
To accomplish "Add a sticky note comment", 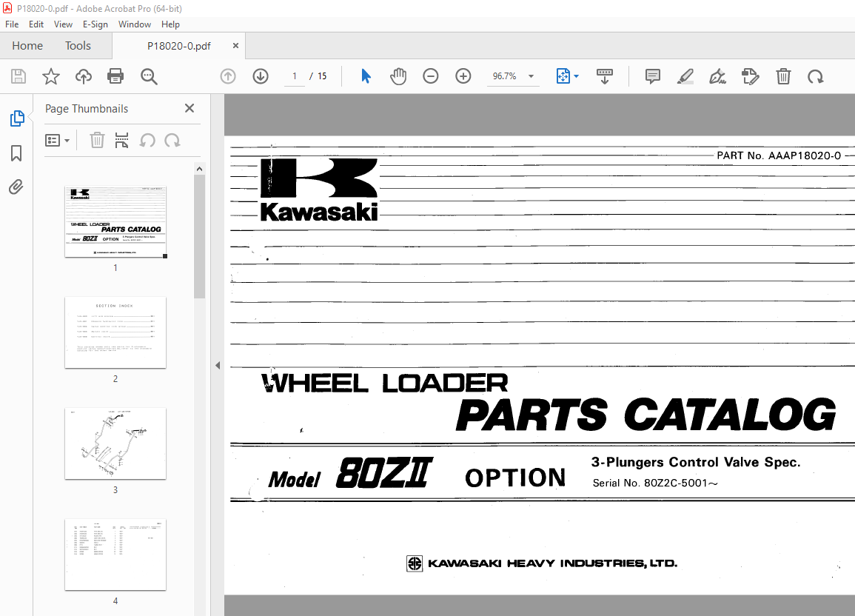I will (x=653, y=76).
